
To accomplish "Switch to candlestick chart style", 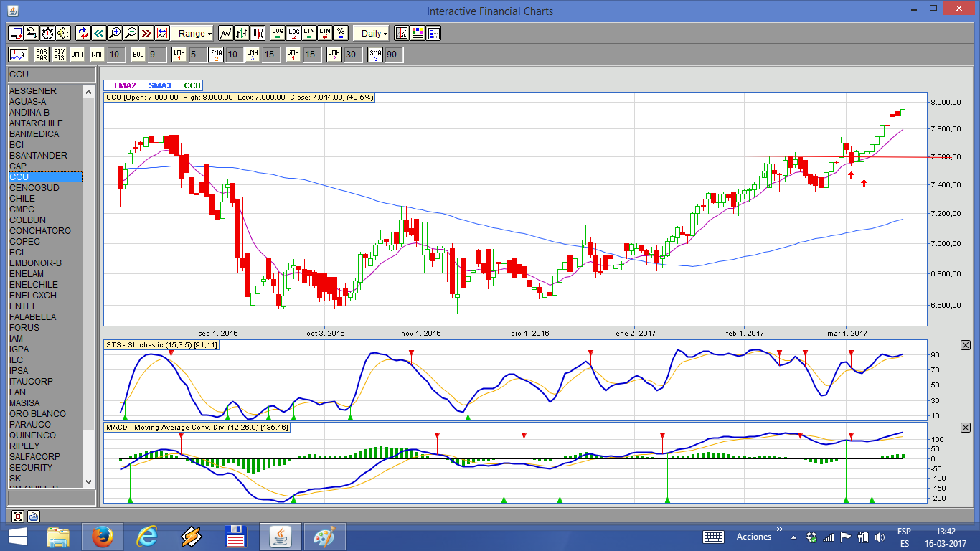I will pyautogui.click(x=257, y=33).
